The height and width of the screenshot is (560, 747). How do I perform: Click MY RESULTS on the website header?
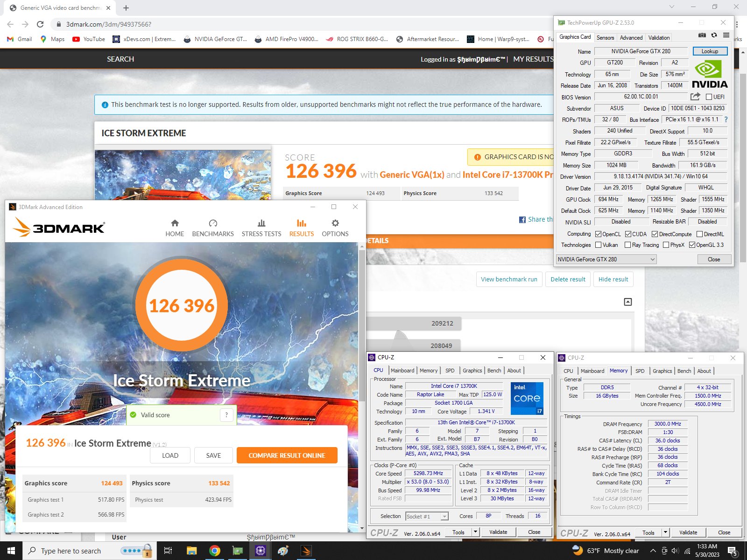click(x=533, y=59)
